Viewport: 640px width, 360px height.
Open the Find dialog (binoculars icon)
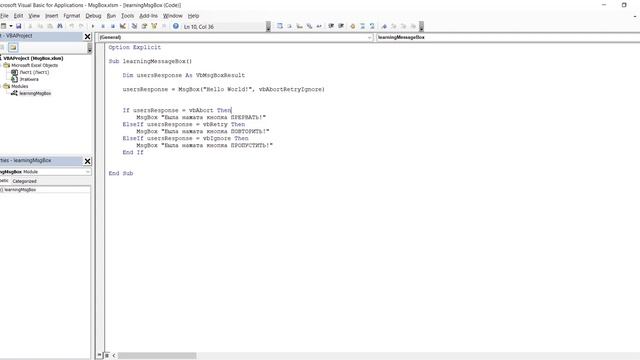60,26
